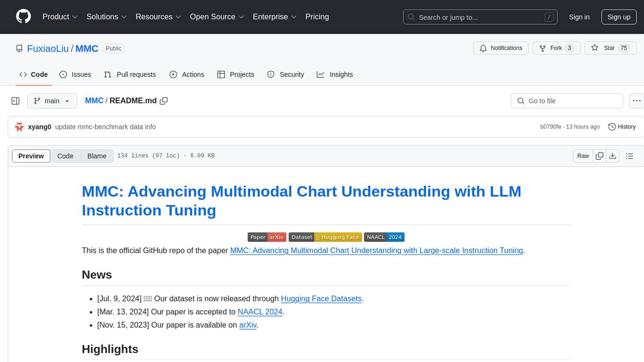Open the update mmc-benchmark data info commit
This screenshot has height=362, width=644.
click(x=105, y=127)
